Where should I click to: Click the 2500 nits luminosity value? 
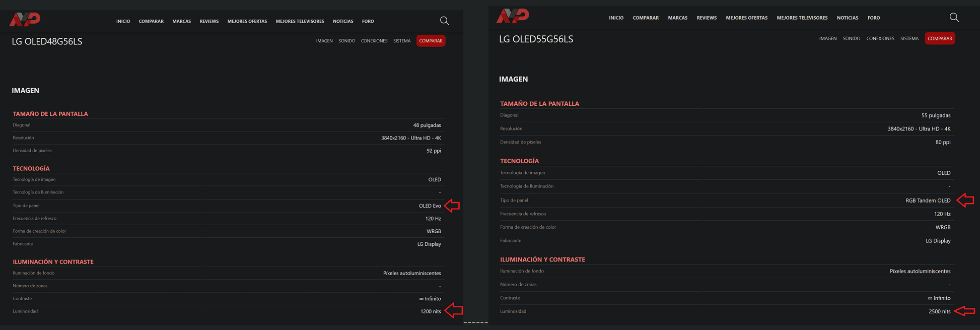[x=940, y=311]
